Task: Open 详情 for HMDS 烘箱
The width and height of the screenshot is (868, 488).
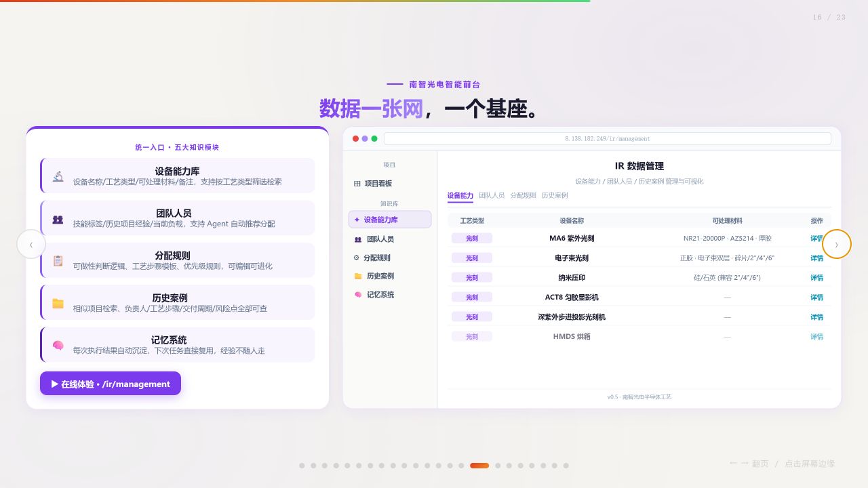Action: [817, 337]
